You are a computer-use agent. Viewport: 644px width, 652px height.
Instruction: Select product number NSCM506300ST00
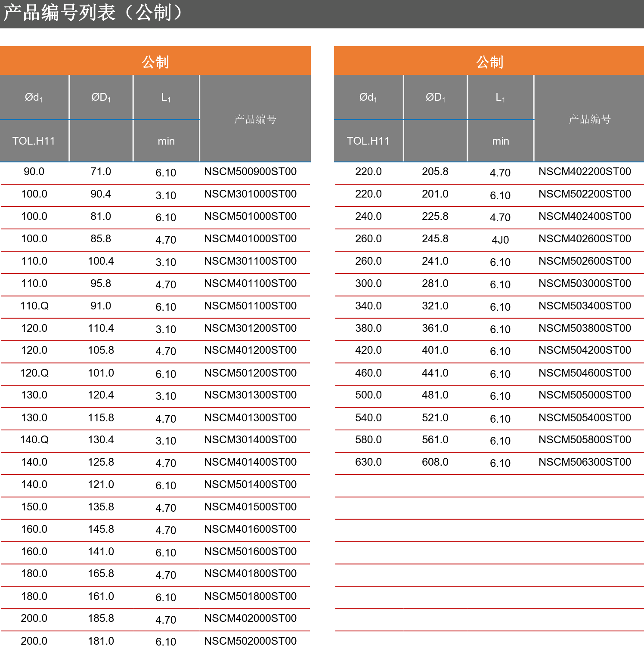pos(585,462)
